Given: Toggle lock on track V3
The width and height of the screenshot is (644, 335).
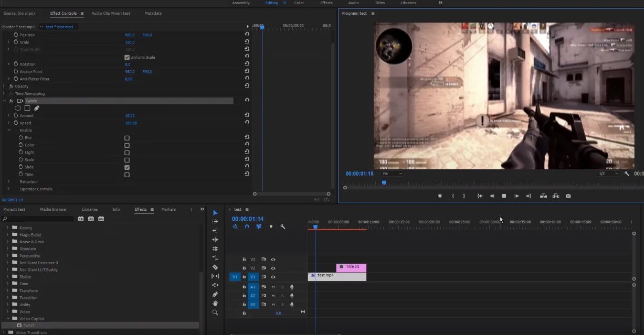Looking at the screenshot, I should tap(244, 260).
